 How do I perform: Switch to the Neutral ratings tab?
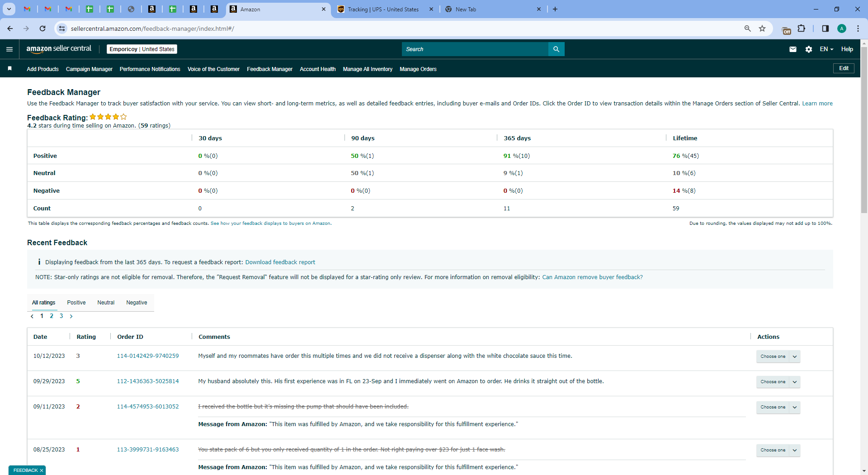pyautogui.click(x=106, y=303)
